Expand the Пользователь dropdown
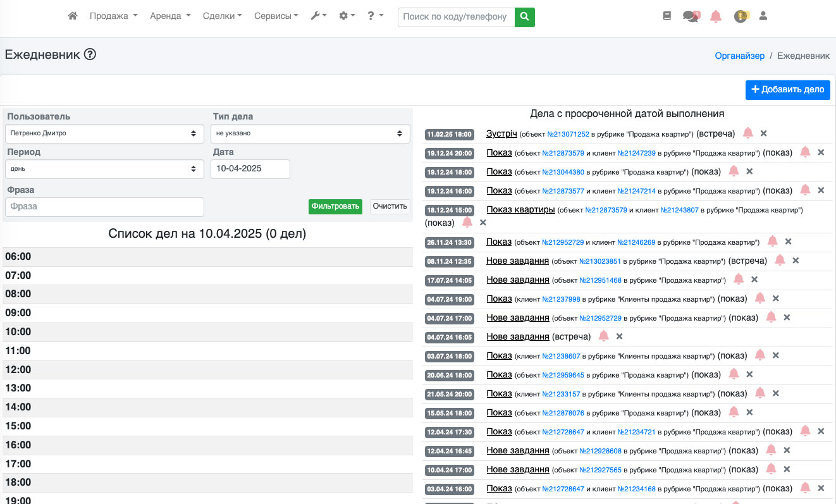Image resolution: width=836 pixels, height=504 pixels. point(104,133)
